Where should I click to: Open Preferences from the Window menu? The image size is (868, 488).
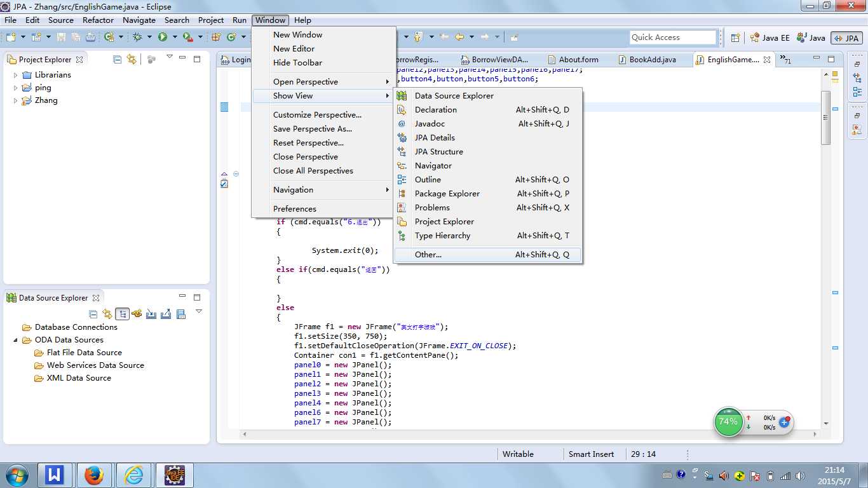(323, 209)
